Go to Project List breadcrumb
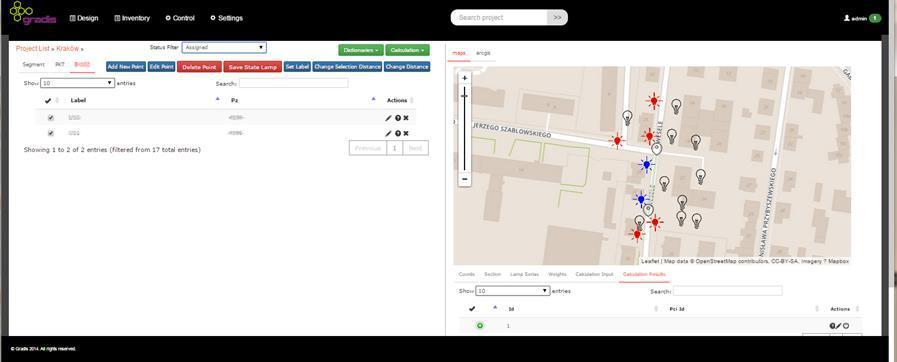The height and width of the screenshot is (362, 897). coord(32,49)
